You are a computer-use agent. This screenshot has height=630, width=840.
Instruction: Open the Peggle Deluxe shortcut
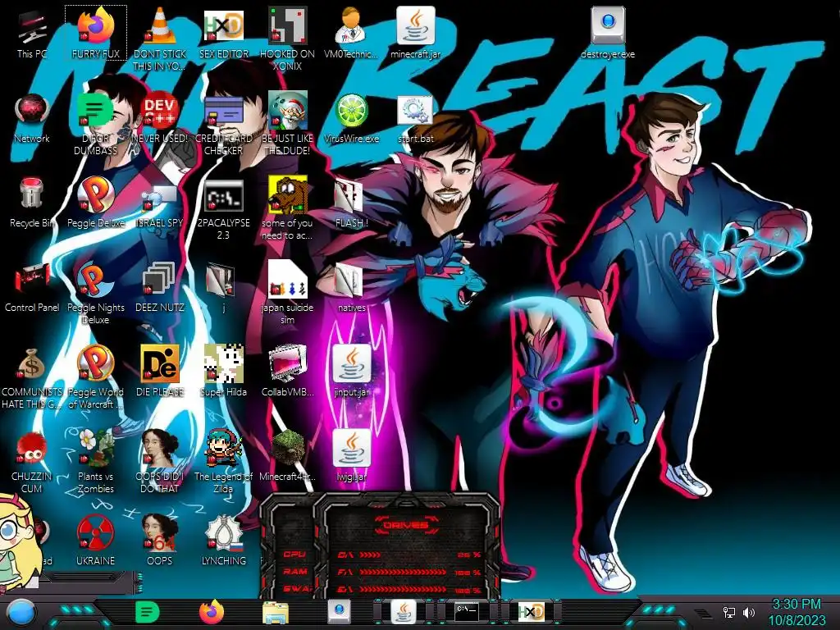coord(96,203)
